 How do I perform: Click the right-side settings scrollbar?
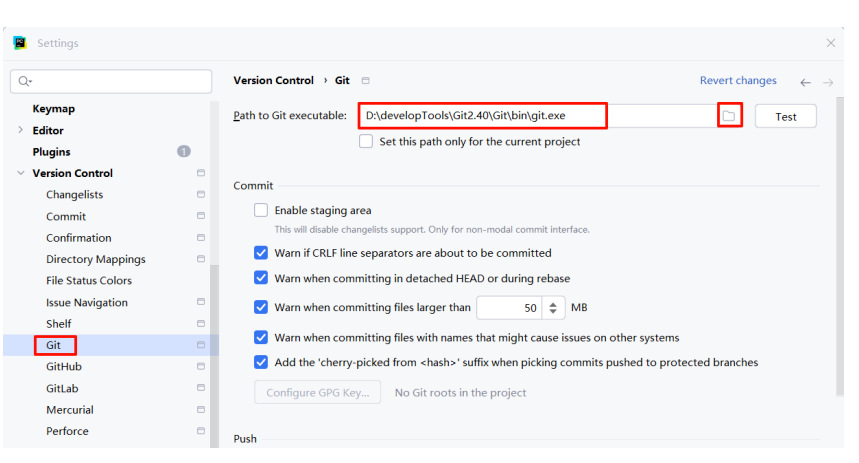[840, 247]
